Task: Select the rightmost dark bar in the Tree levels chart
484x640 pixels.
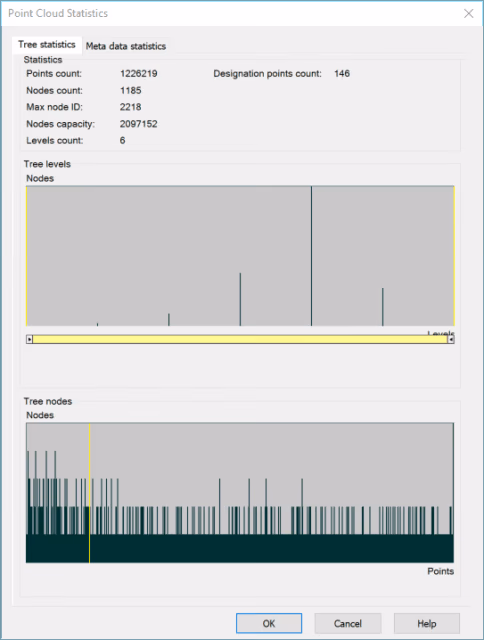Action: [383, 307]
